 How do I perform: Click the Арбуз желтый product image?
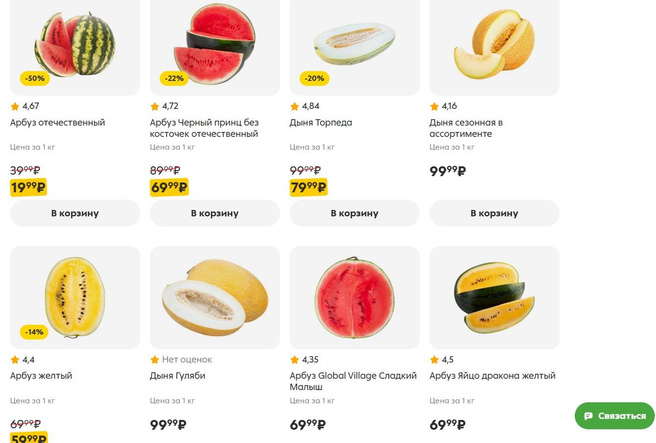point(75,296)
